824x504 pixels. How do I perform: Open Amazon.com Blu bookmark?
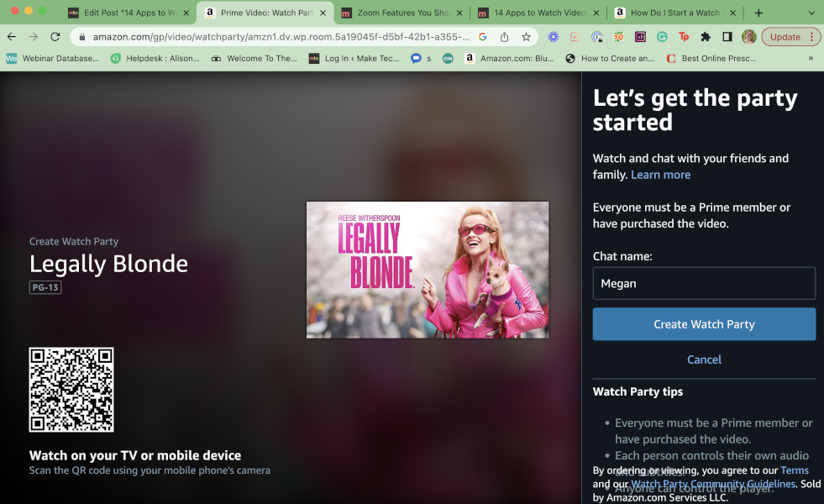pyautogui.click(x=509, y=58)
